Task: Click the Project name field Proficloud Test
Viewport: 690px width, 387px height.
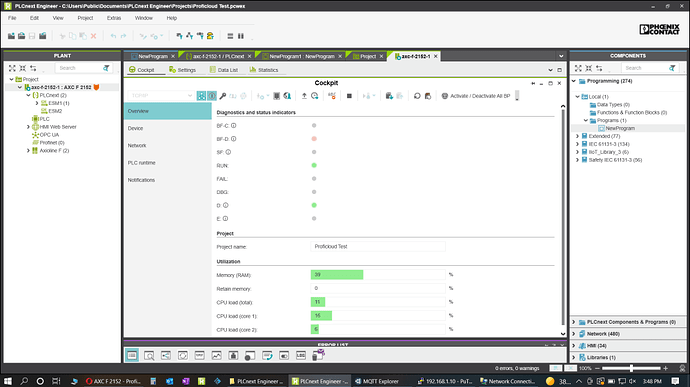Action: point(378,247)
